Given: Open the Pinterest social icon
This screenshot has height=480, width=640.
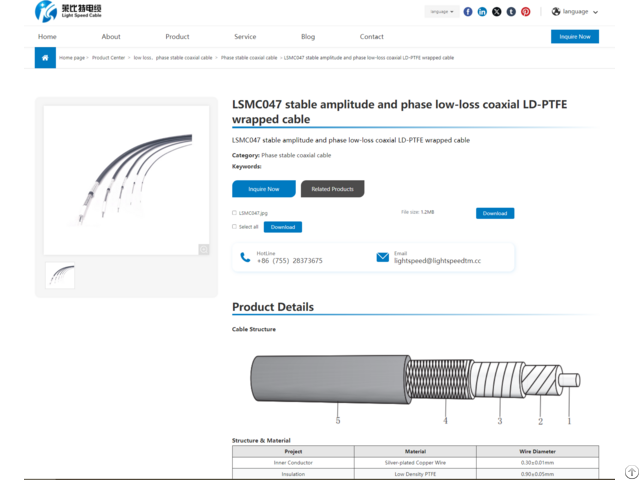Looking at the screenshot, I should click(x=526, y=12).
